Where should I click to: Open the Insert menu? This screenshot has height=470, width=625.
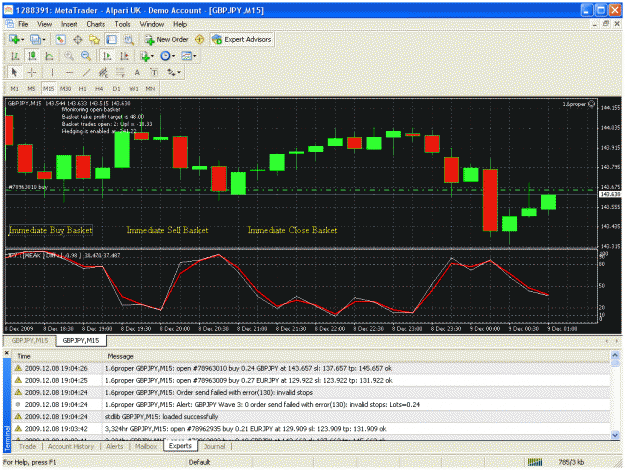tap(69, 24)
